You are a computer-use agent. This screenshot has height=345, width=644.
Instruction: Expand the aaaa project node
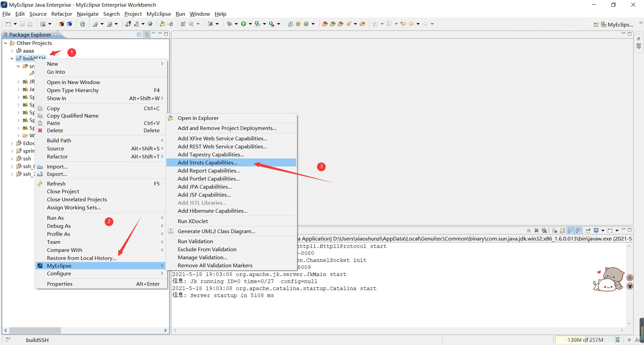(x=12, y=51)
